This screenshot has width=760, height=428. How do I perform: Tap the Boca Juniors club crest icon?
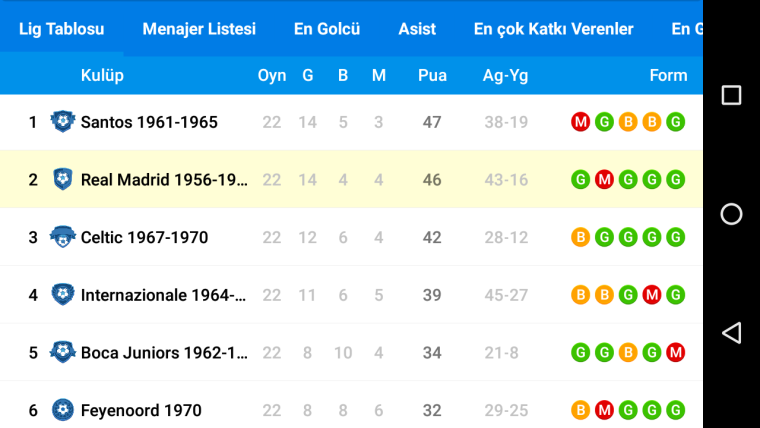click(63, 352)
